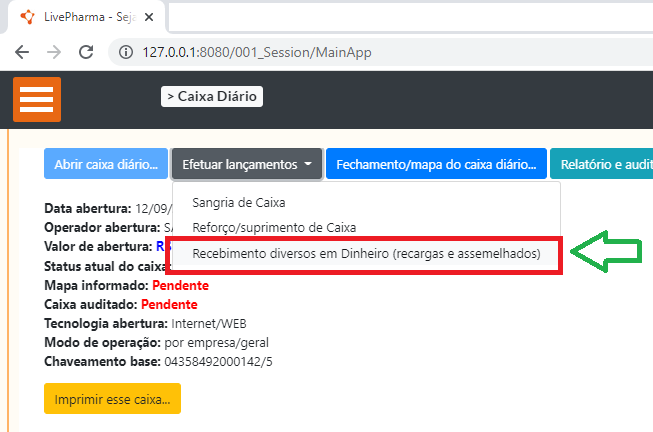The image size is (653, 432).
Task: Reload the LivePharma page
Action: click(87, 52)
